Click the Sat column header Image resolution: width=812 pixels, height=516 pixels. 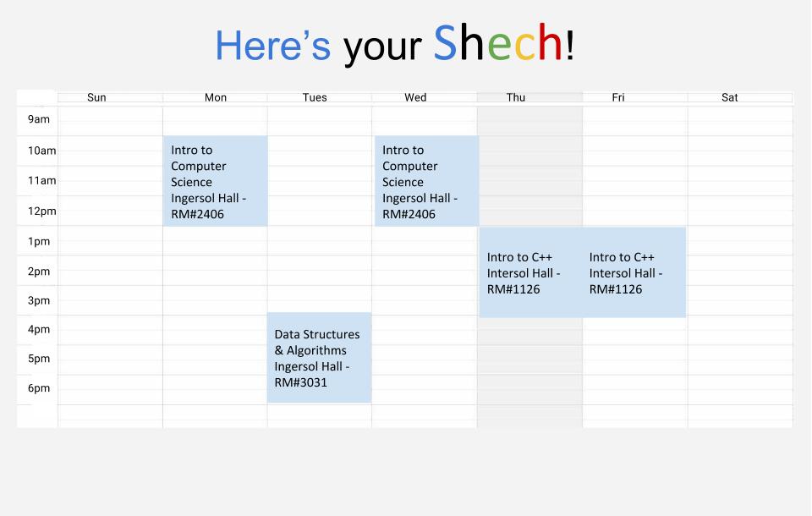tap(730, 97)
